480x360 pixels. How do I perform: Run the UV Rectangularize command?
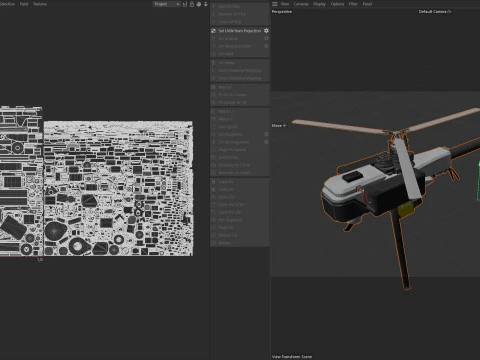click(x=240, y=142)
